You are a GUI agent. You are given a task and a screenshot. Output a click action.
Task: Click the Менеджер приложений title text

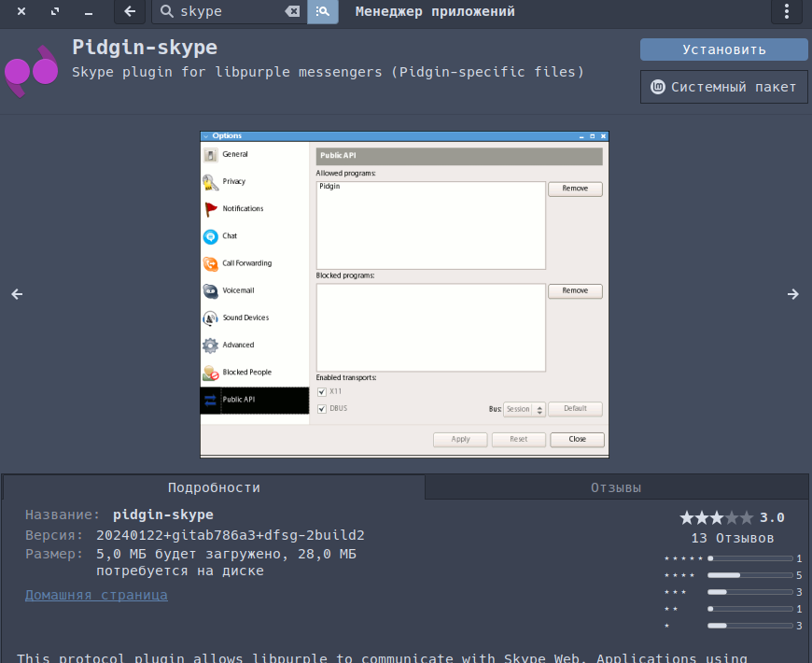(x=435, y=11)
